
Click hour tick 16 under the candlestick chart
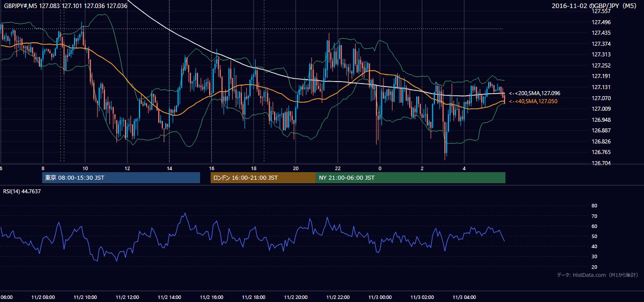(212, 169)
